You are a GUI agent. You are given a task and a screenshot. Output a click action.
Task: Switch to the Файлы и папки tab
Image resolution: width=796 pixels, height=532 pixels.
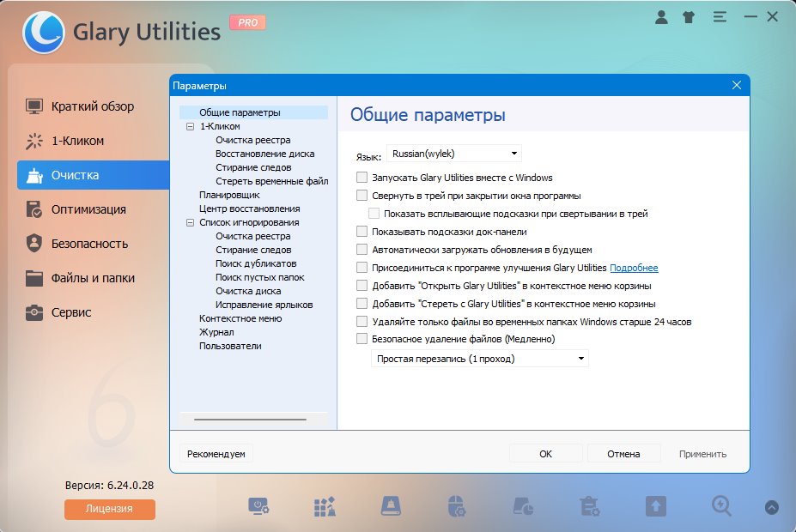click(x=93, y=278)
